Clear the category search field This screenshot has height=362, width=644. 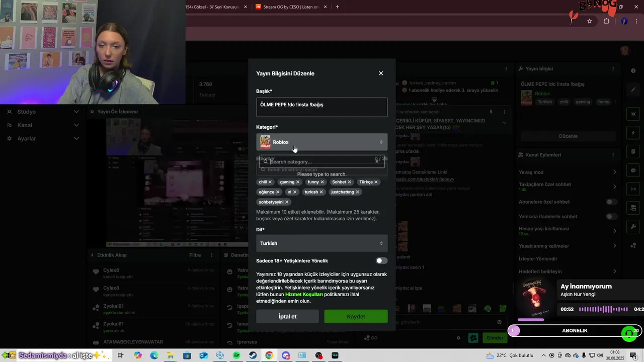coord(377,161)
